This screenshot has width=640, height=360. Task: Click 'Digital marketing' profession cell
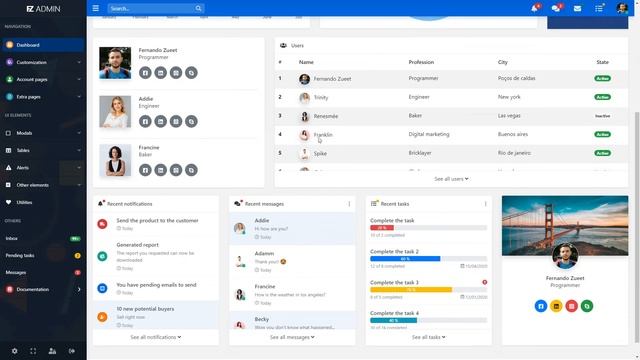(x=429, y=134)
